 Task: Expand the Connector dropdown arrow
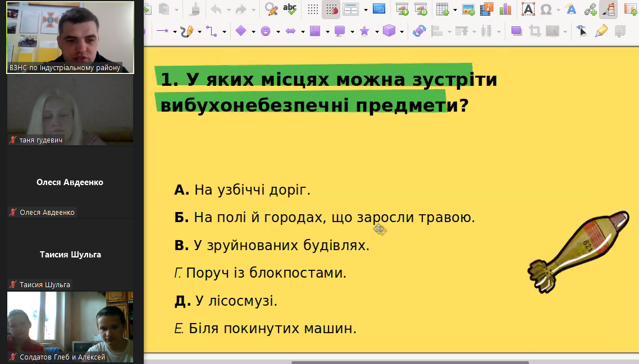(224, 31)
